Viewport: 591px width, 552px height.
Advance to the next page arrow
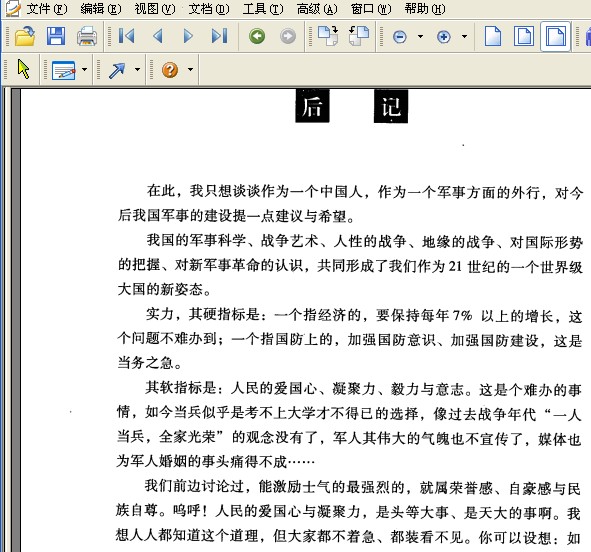click(188, 37)
